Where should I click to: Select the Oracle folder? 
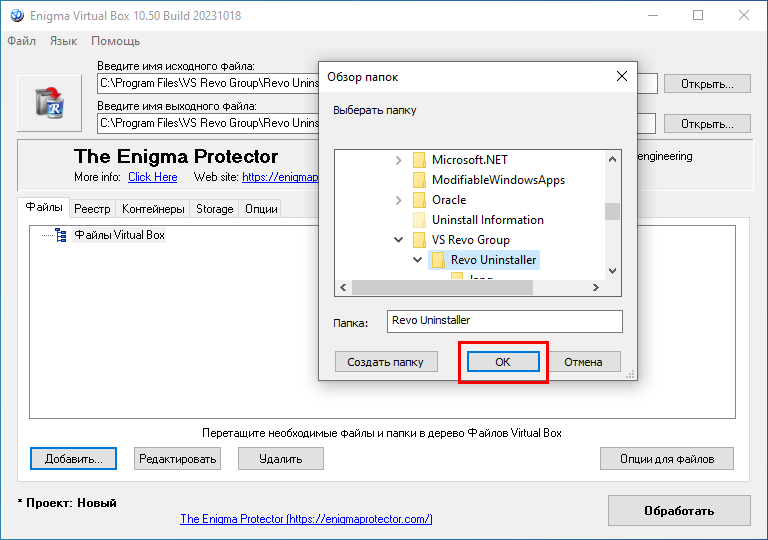click(449, 200)
